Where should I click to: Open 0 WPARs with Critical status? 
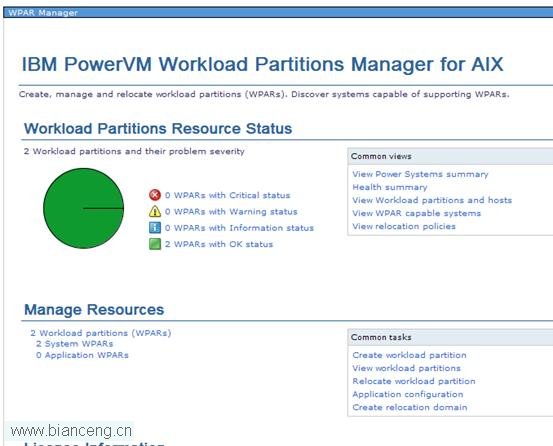pyautogui.click(x=227, y=195)
